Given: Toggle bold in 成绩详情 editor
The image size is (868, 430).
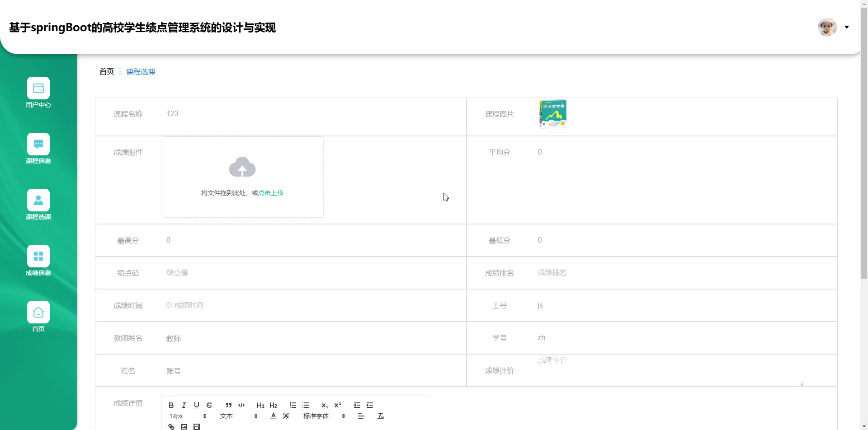Looking at the screenshot, I should [171, 405].
